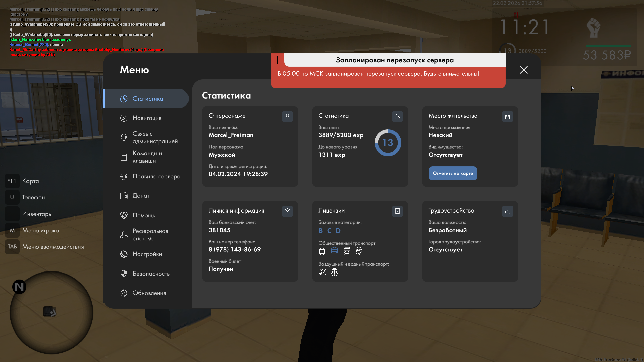
Task: Click the airplane license icon
Action: [x=322, y=272]
